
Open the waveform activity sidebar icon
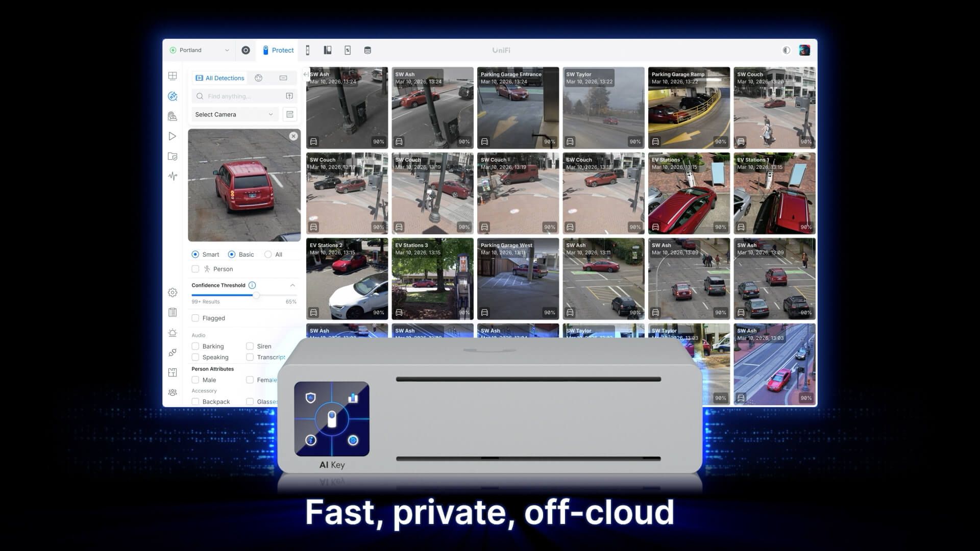[x=173, y=176]
